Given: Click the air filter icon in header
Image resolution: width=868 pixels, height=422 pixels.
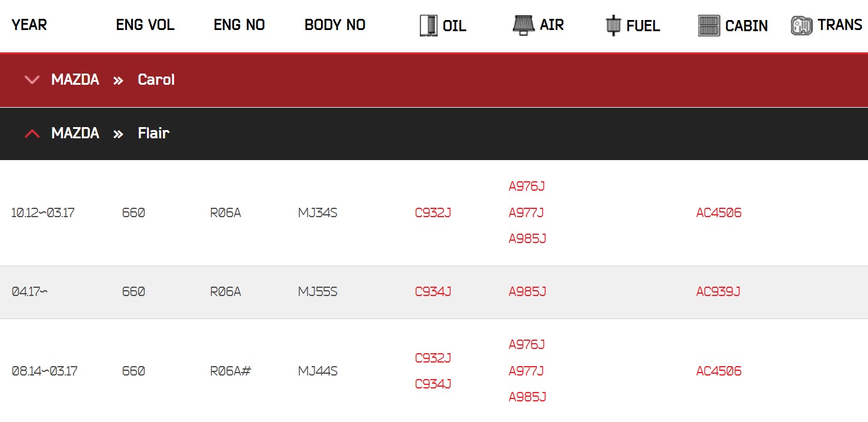Looking at the screenshot, I should click(x=523, y=25).
